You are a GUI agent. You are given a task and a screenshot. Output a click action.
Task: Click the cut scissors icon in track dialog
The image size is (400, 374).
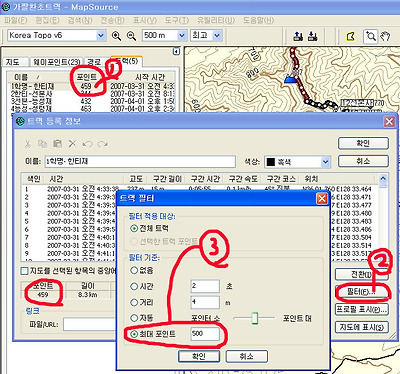point(28,144)
